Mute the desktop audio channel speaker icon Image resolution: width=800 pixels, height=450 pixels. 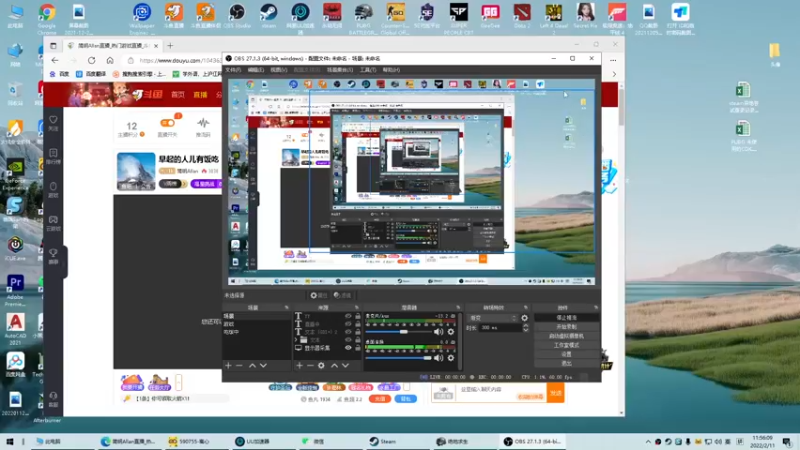tap(438, 358)
